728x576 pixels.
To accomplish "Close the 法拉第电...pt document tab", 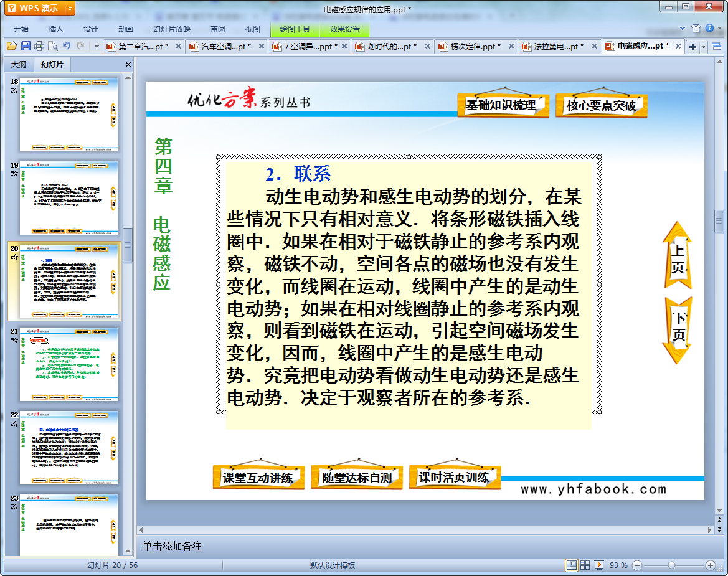I will 594,47.
